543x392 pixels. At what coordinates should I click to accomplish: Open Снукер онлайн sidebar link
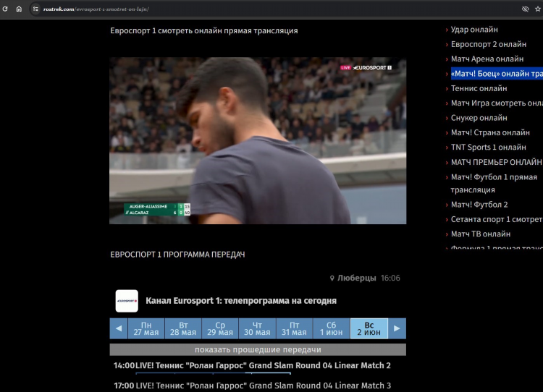[x=479, y=118]
